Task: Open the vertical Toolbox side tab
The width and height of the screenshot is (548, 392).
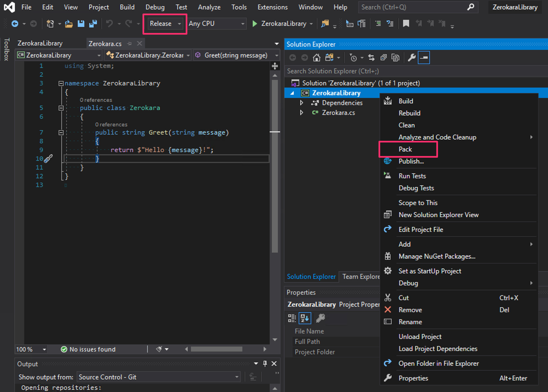Action: pos(7,49)
